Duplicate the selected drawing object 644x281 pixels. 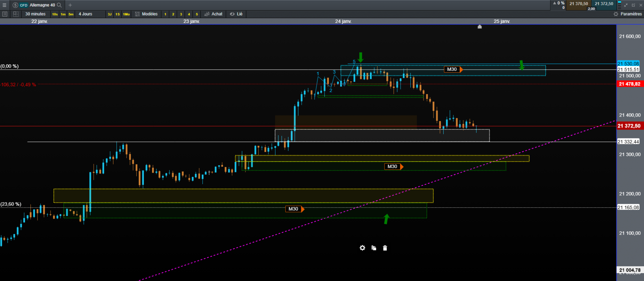click(x=374, y=248)
